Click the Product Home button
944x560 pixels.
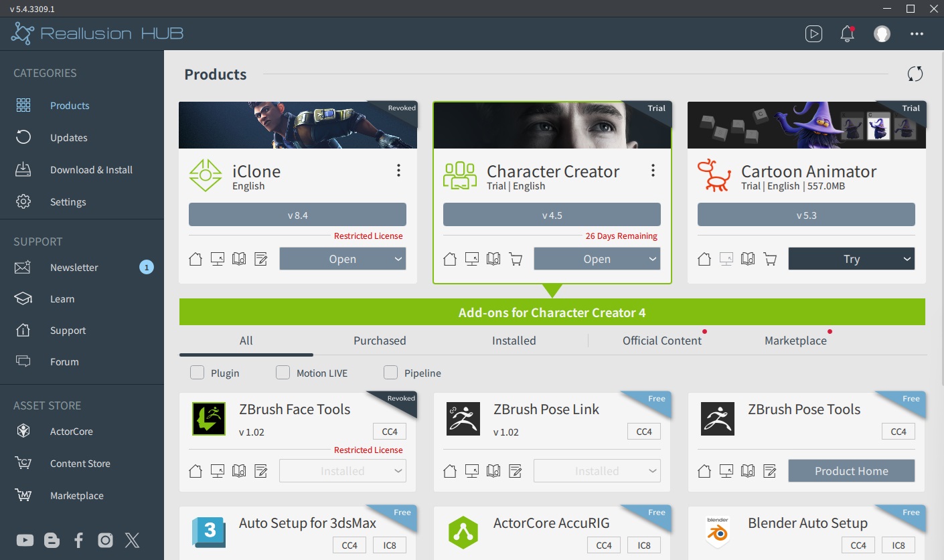tap(852, 471)
